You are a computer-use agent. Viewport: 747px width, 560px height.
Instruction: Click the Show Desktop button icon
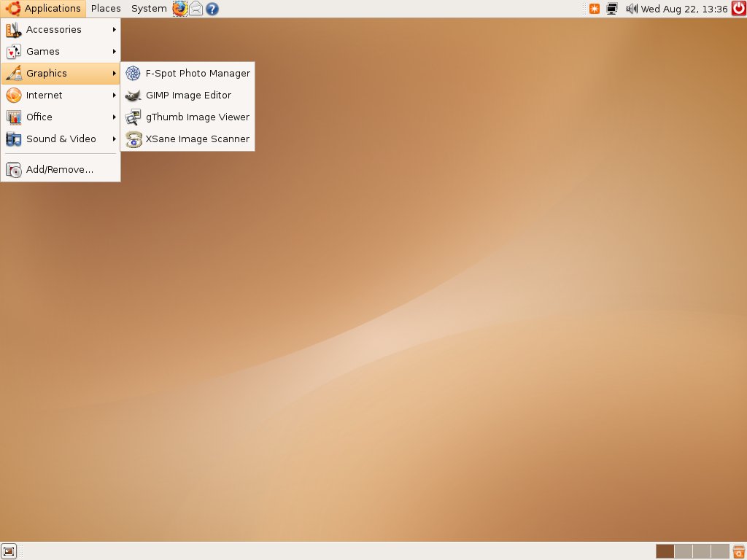click(9, 551)
